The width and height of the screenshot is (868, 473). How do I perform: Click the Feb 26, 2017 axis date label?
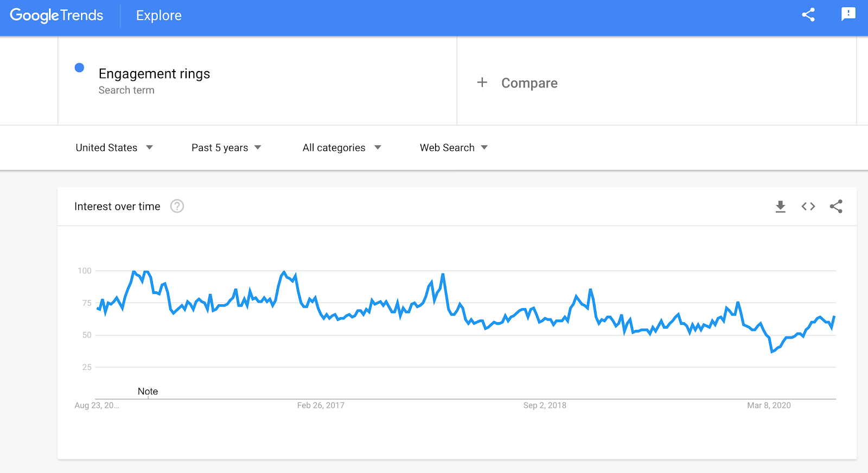point(321,405)
